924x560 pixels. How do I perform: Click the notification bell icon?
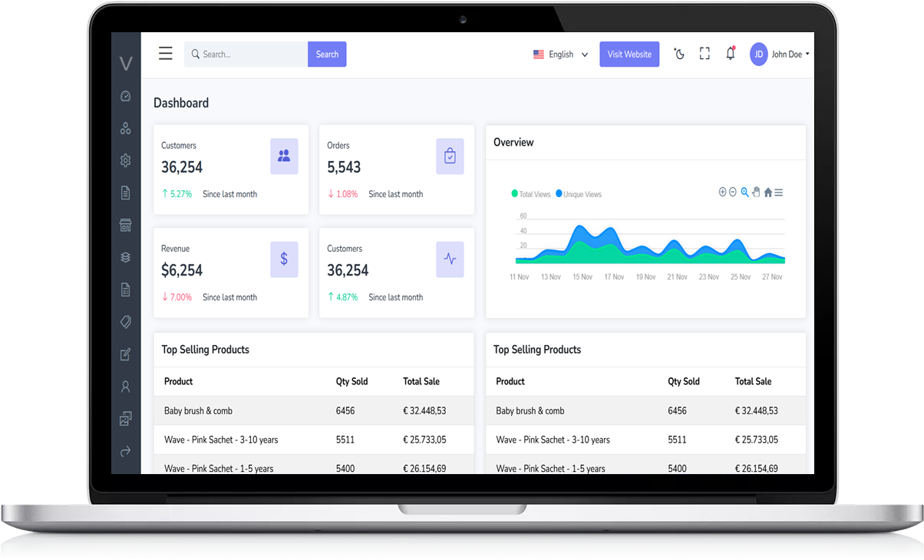tap(730, 54)
